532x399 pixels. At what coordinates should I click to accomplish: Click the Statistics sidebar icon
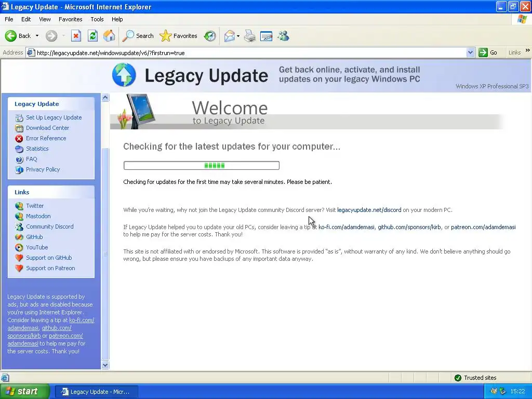pos(19,149)
